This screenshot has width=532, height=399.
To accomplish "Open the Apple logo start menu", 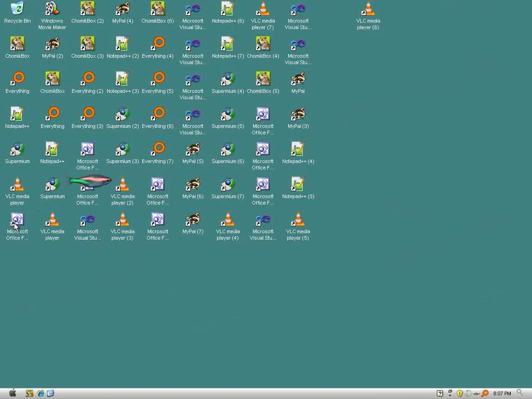I will 13,393.
